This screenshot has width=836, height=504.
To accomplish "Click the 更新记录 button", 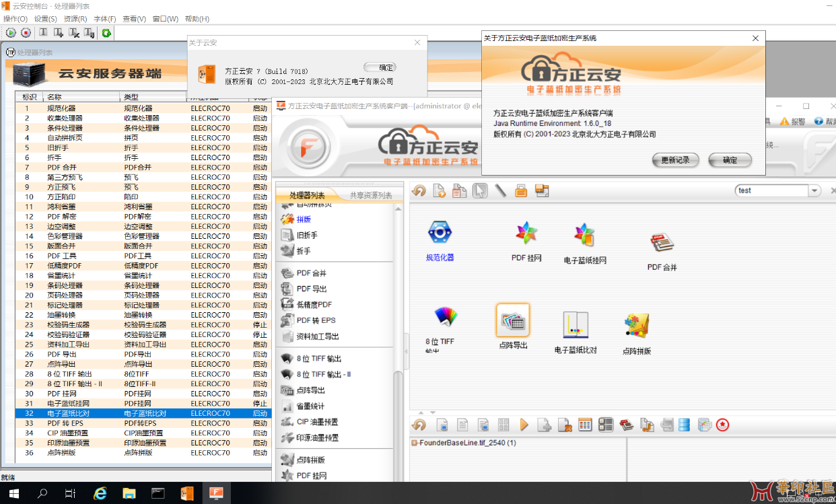I will (x=675, y=160).
